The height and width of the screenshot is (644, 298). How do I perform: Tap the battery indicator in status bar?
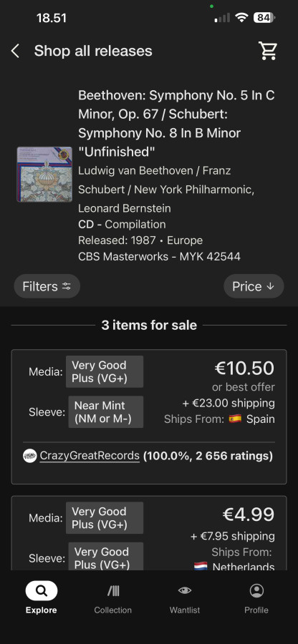[x=264, y=18]
